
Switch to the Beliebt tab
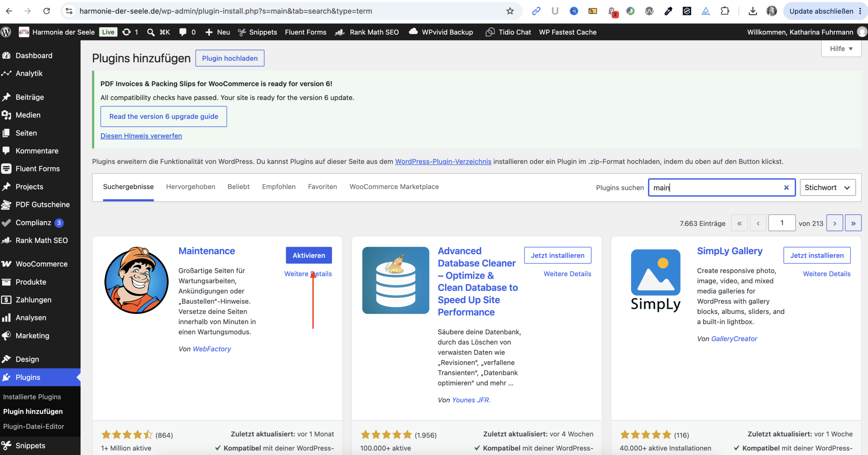tap(239, 187)
